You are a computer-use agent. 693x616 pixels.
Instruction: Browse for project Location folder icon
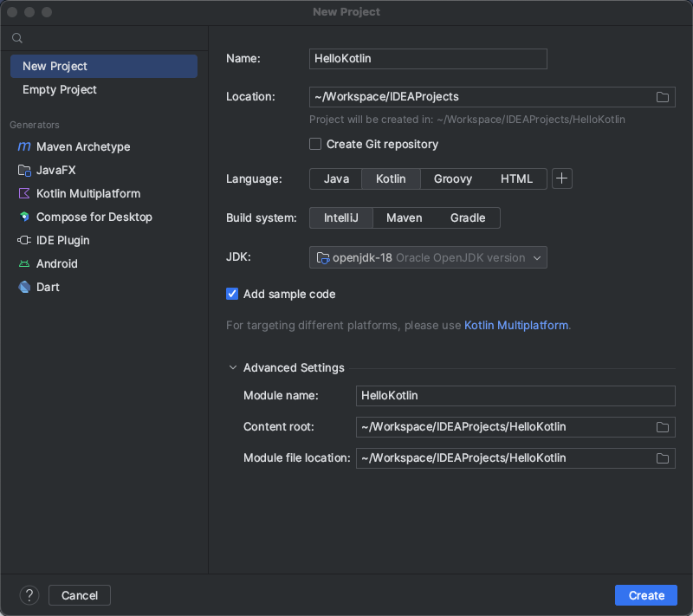point(663,97)
